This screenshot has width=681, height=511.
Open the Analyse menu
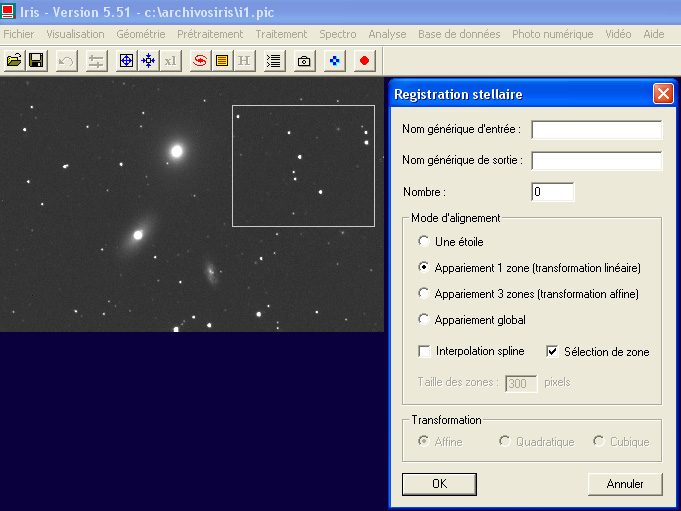[387, 34]
